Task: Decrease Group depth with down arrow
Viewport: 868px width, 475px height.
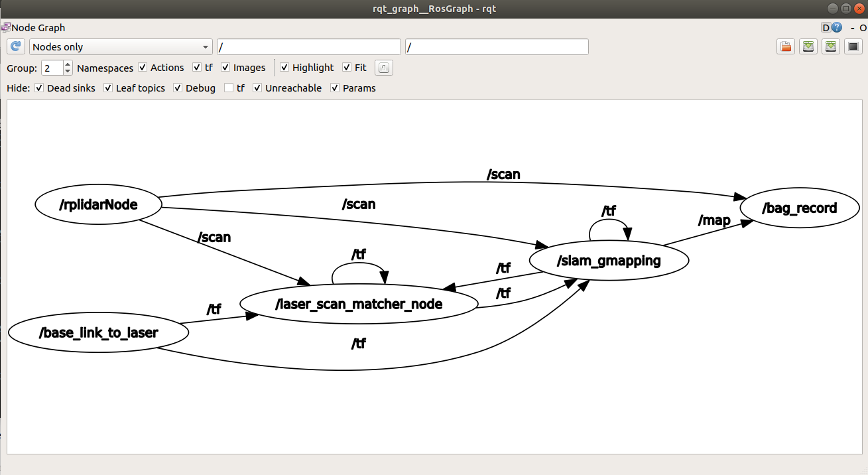Action: coord(68,72)
